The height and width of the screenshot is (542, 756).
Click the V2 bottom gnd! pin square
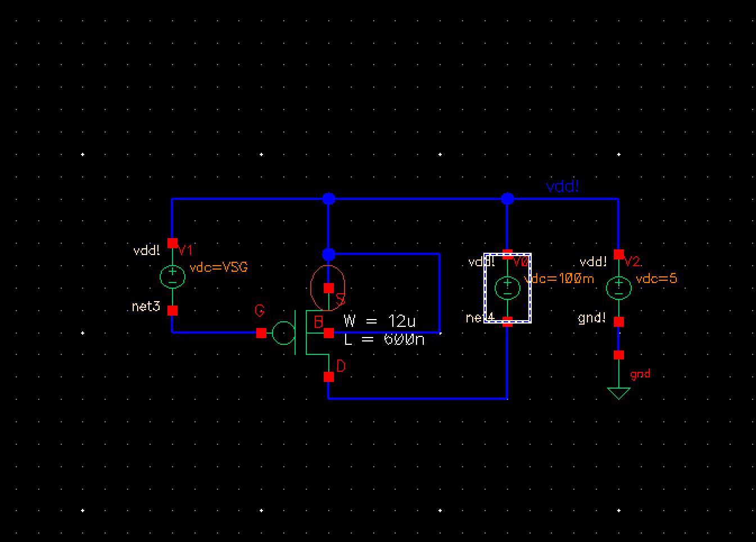click(x=618, y=322)
